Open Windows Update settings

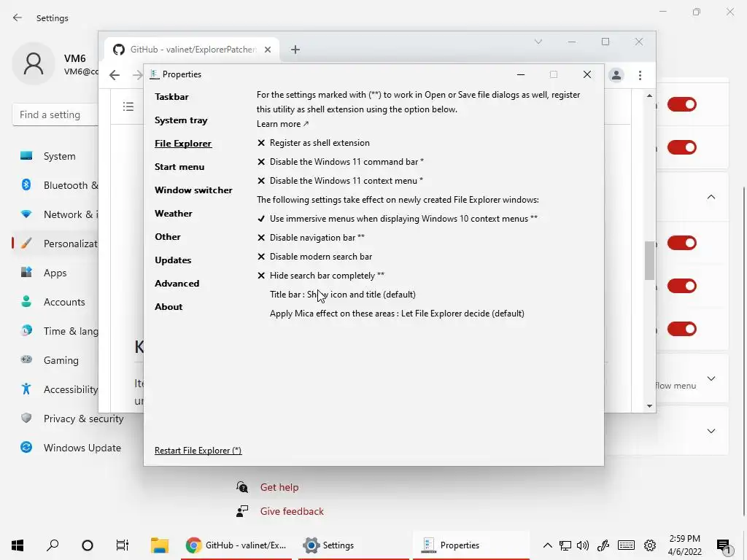pyautogui.click(x=71, y=448)
